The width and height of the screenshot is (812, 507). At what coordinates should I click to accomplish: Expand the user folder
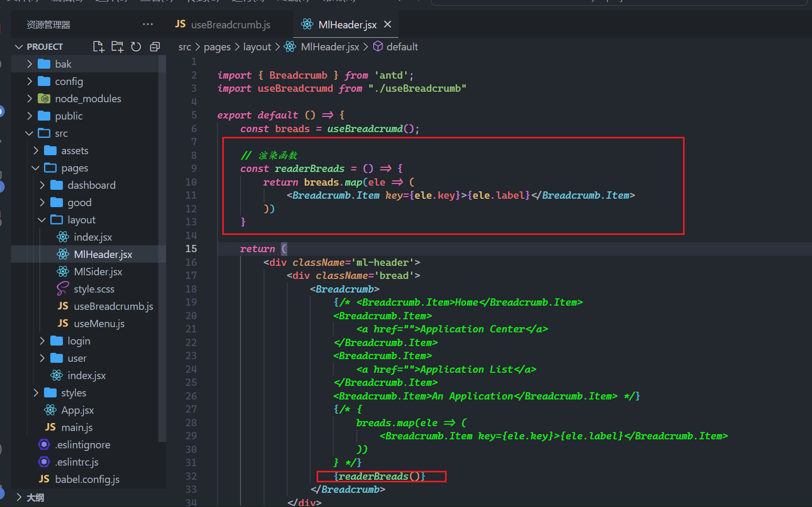point(42,358)
